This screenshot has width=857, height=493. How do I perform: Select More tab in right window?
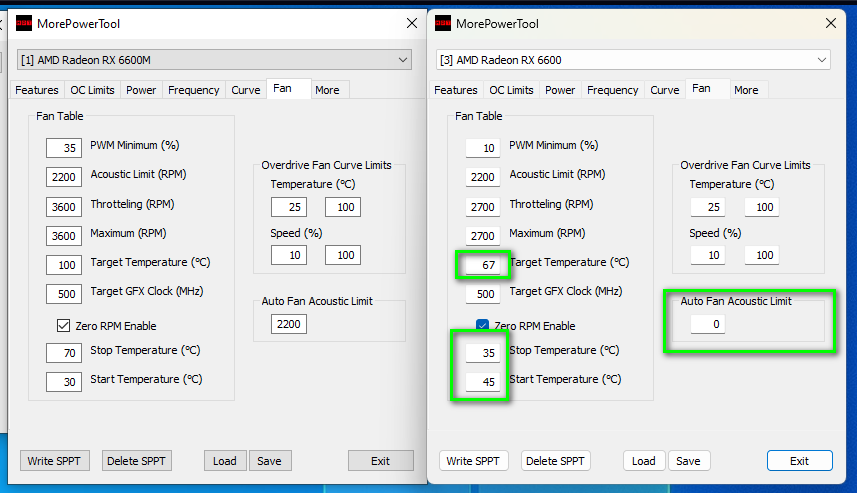[747, 90]
